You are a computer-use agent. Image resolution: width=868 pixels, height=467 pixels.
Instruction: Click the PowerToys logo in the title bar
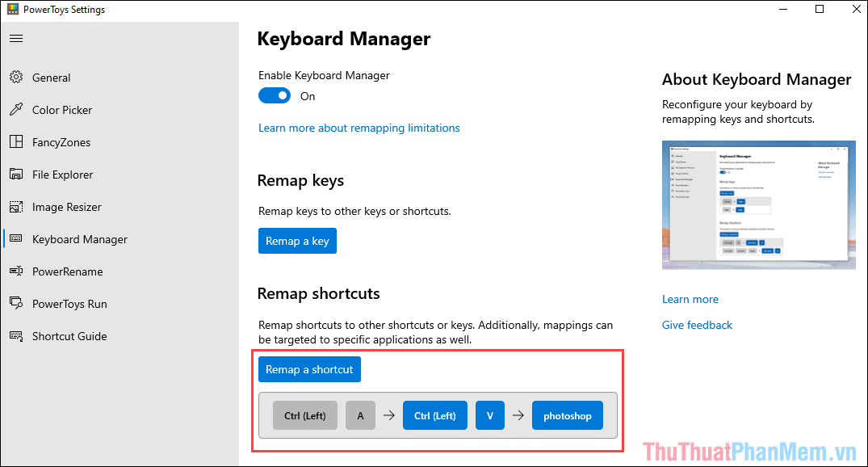pos(16,9)
